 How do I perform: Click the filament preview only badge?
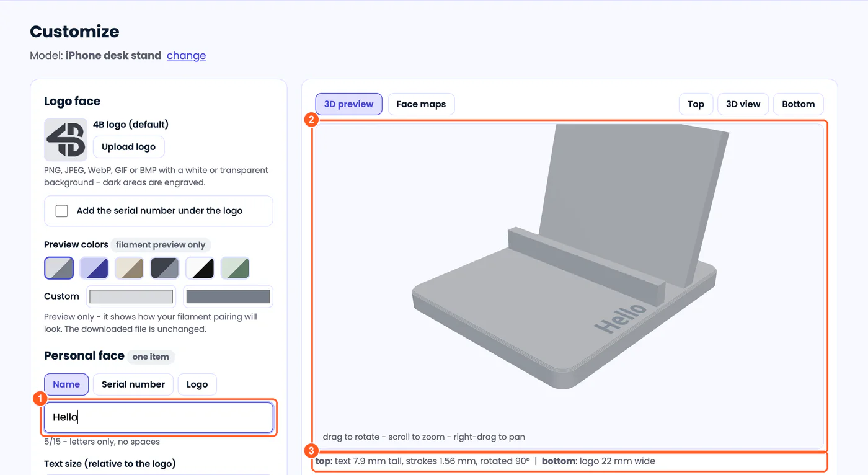point(161,245)
